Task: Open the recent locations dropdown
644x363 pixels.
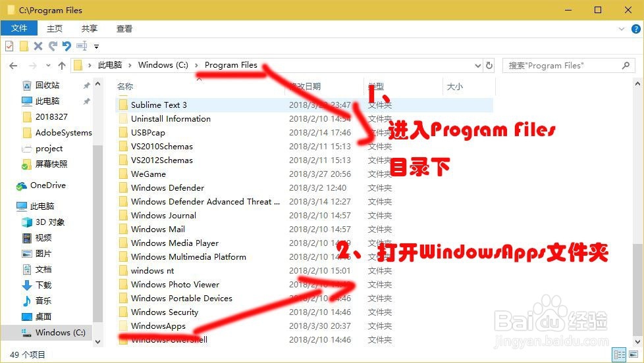Action: [48, 66]
